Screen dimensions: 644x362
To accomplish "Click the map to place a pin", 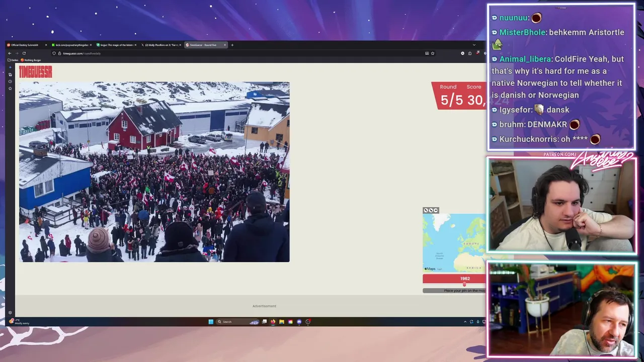I will 454,243.
